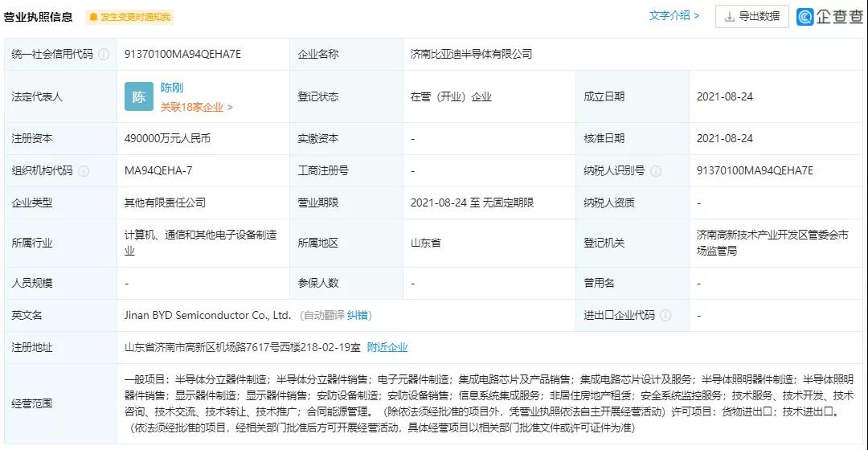Image resolution: width=868 pixels, height=450 pixels.
Task: Select credit code 91370100MA94QEHA7E in first row
Action: pyautogui.click(x=182, y=55)
